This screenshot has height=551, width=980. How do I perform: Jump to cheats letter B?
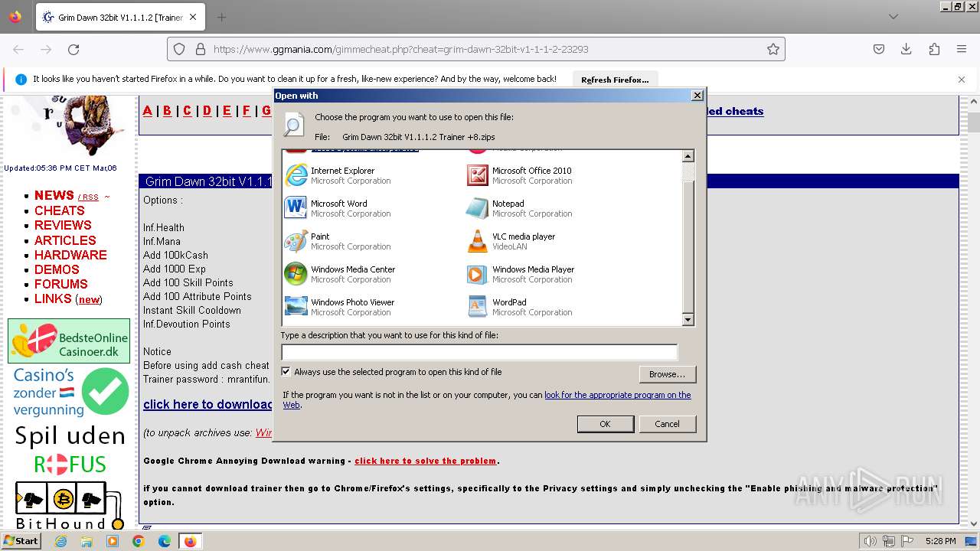click(x=167, y=111)
